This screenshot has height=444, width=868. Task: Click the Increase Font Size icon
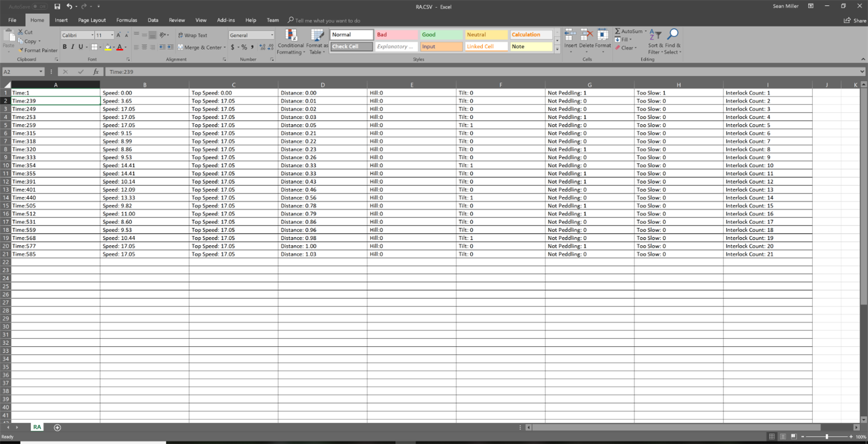pyautogui.click(x=118, y=35)
